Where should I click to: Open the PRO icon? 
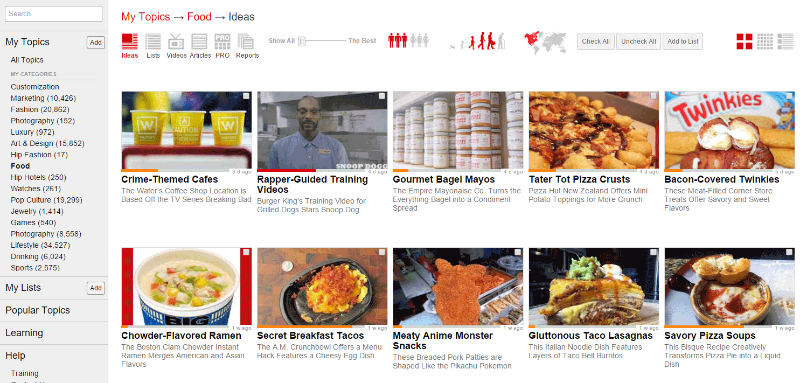[x=222, y=46]
